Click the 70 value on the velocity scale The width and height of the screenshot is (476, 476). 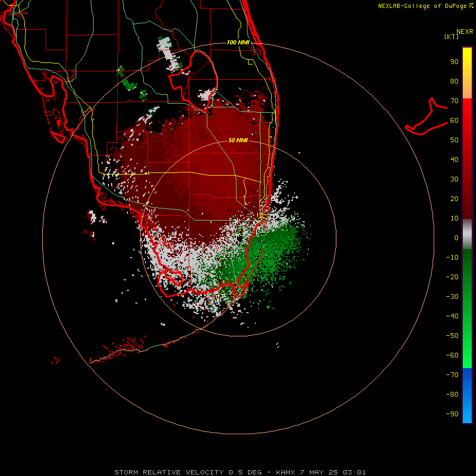[x=454, y=101]
